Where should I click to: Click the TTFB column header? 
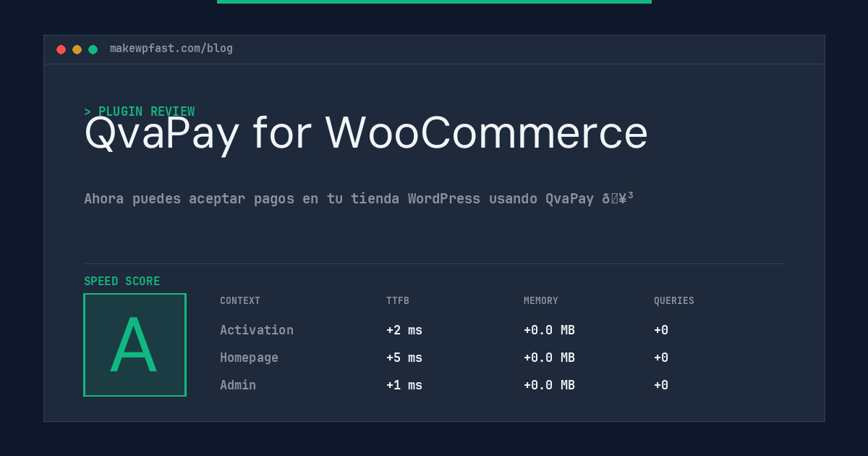pyautogui.click(x=398, y=301)
